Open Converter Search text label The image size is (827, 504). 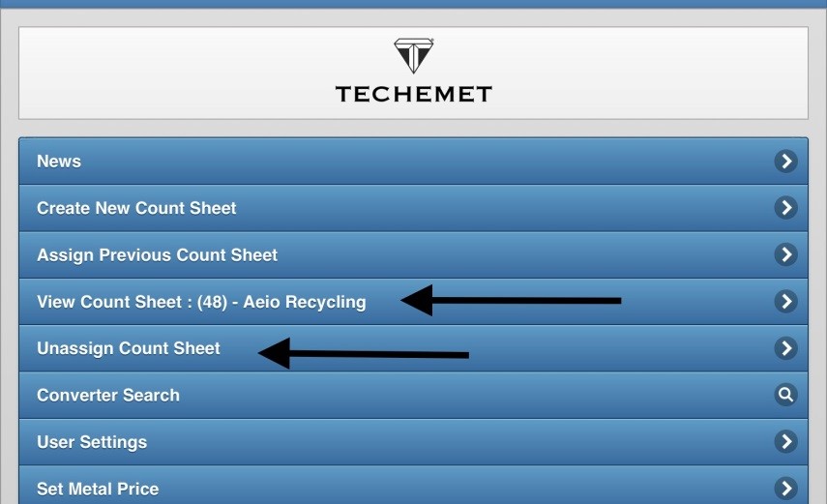pos(108,395)
